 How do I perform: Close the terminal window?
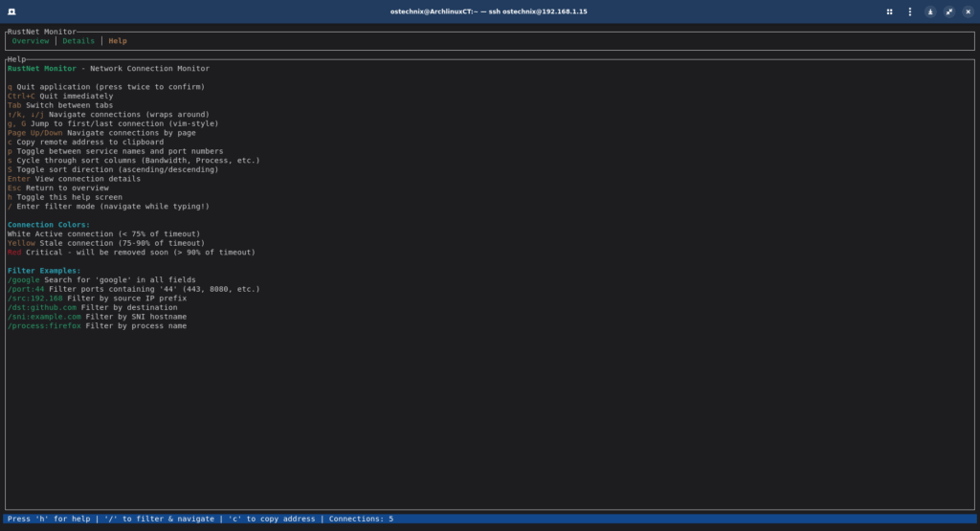(969, 11)
